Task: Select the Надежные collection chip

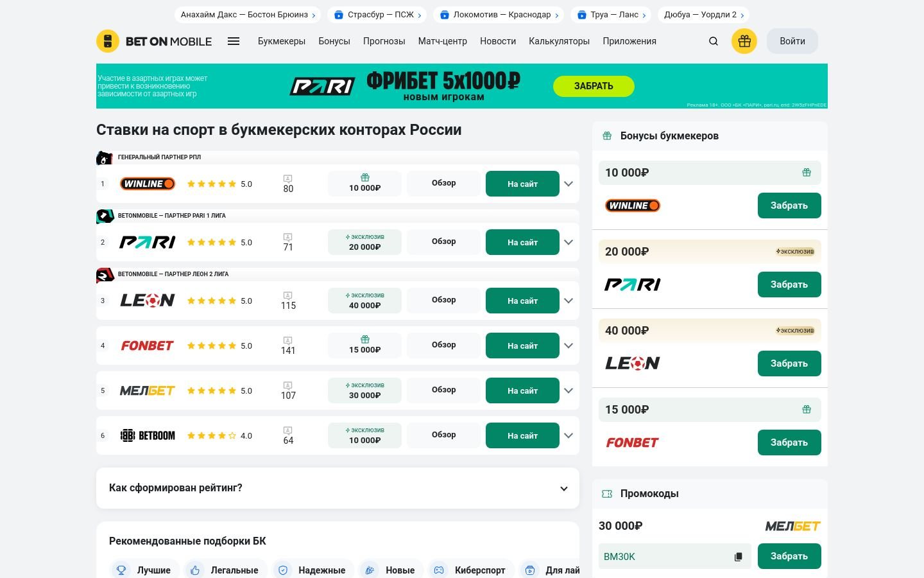Action: 313,570
